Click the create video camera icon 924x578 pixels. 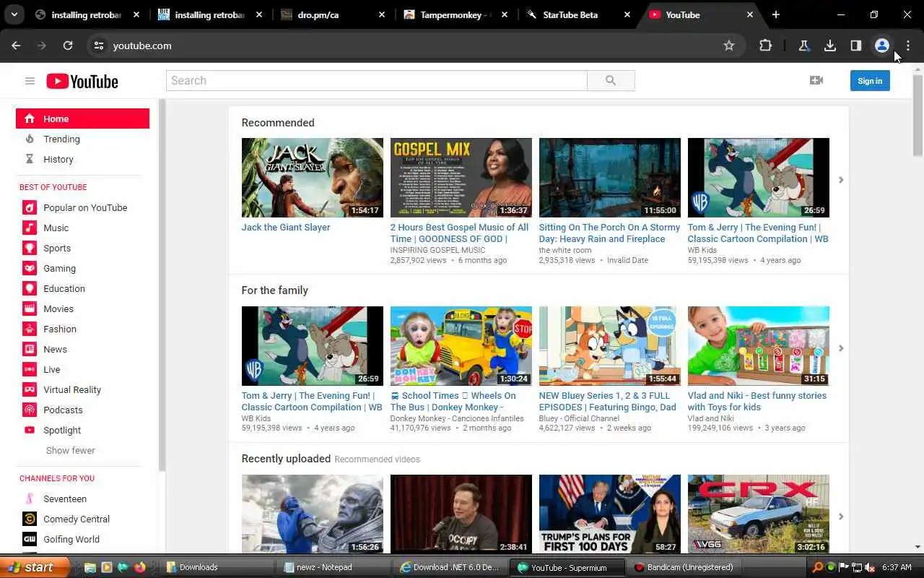pyautogui.click(x=816, y=80)
